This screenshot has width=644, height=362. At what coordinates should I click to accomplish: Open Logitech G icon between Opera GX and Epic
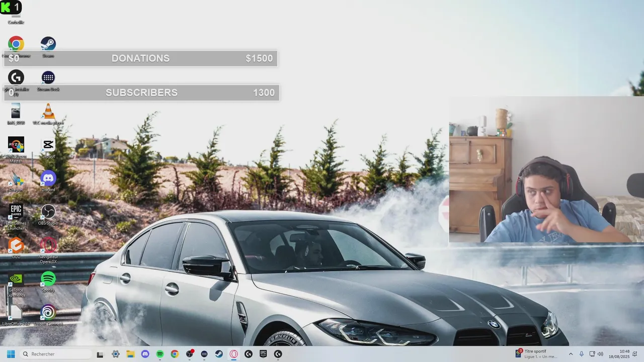coord(249,354)
